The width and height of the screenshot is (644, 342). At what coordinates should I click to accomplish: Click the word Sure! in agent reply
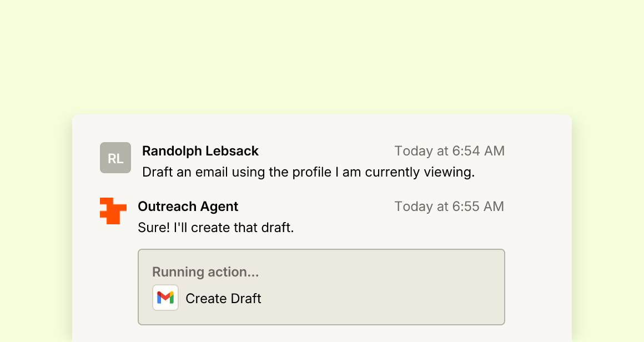pyautogui.click(x=154, y=228)
